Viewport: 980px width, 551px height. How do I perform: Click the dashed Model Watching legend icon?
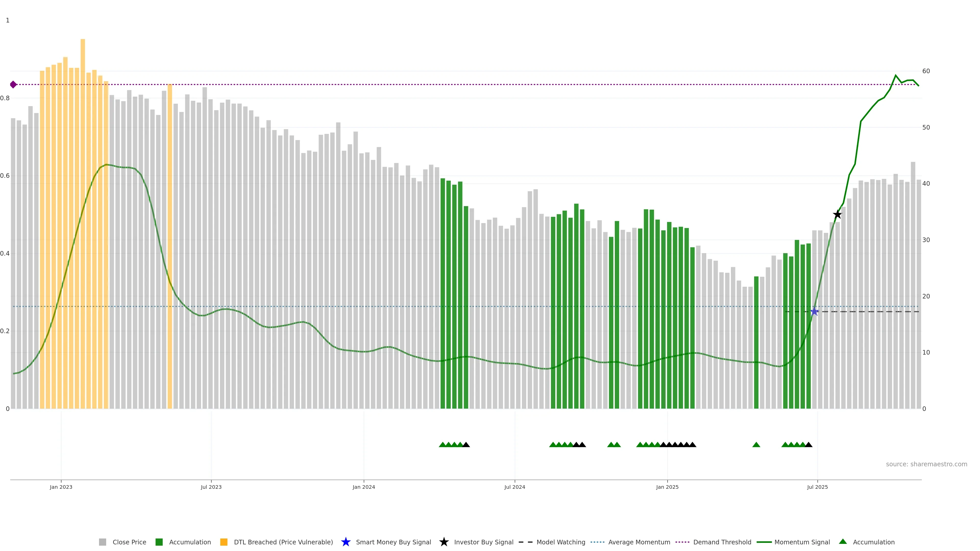525,542
